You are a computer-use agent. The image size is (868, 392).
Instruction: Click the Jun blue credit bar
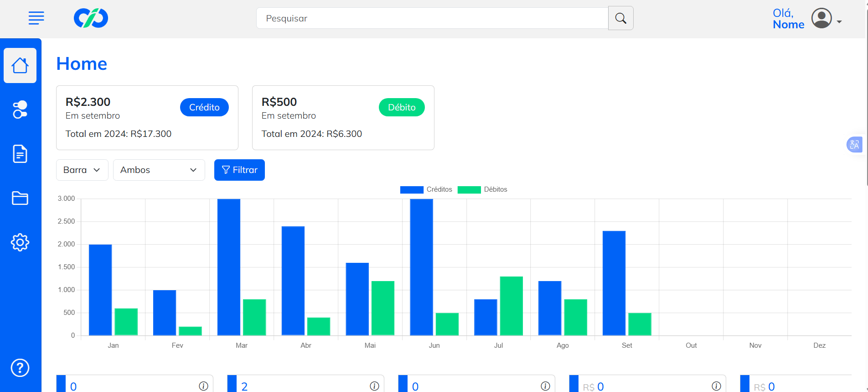422,267
